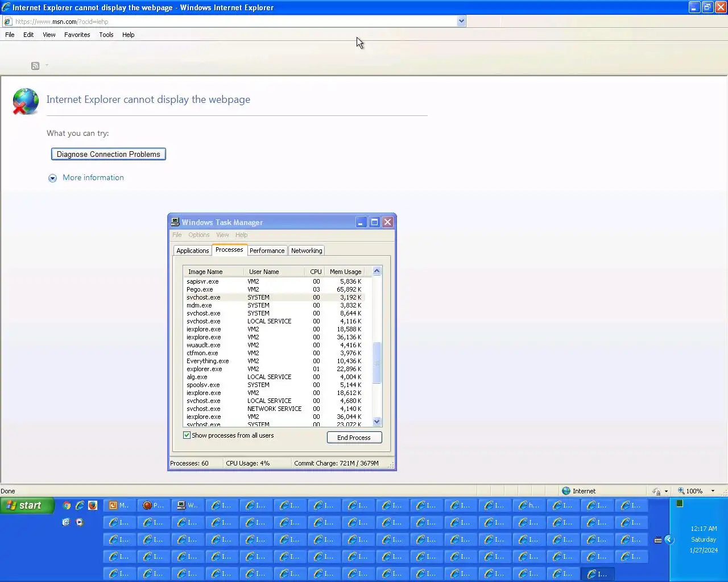Open the Options menu in Task Manager
The width and height of the screenshot is (728, 582).
[x=199, y=235]
